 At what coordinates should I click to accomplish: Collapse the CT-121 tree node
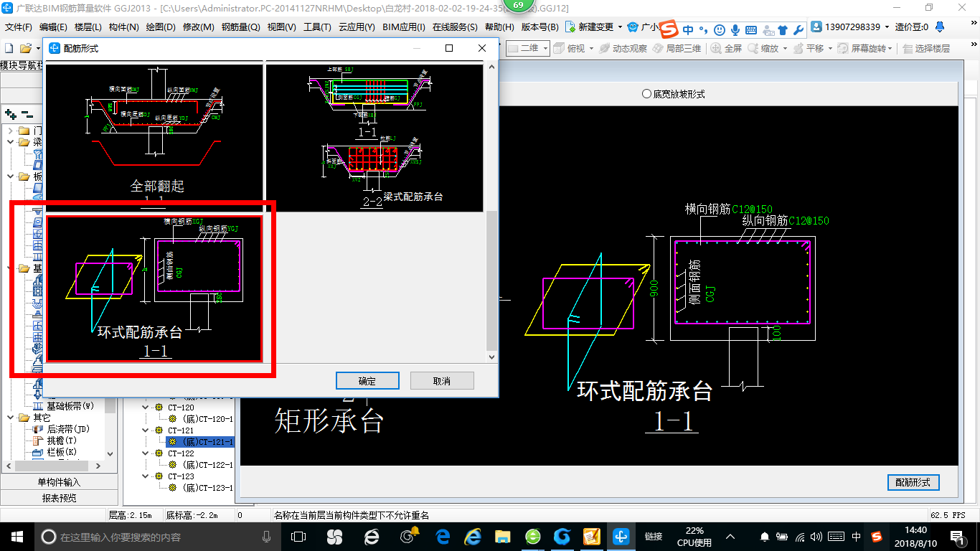pos(146,430)
